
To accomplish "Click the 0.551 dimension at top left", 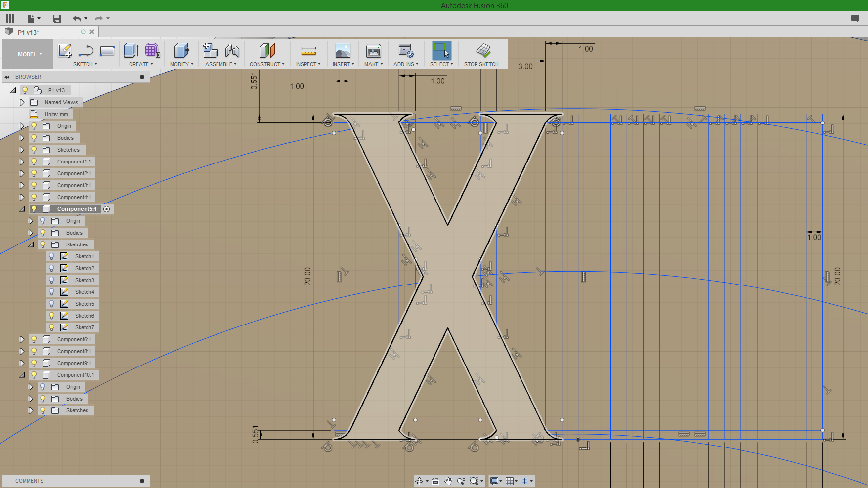I will [x=254, y=81].
